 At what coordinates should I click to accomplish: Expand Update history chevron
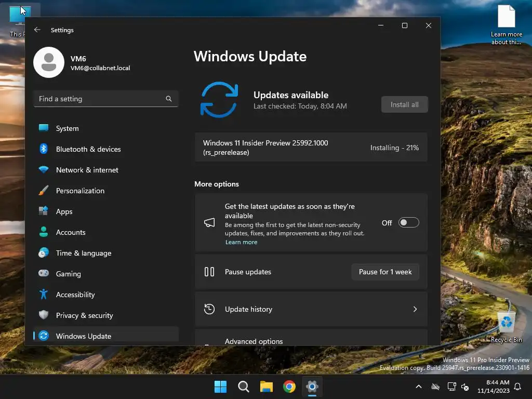click(x=415, y=309)
